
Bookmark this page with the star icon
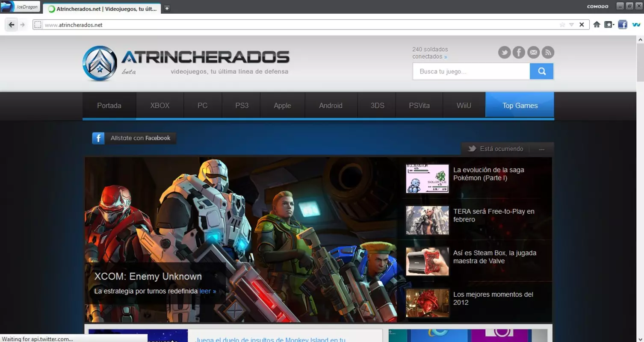click(x=562, y=25)
